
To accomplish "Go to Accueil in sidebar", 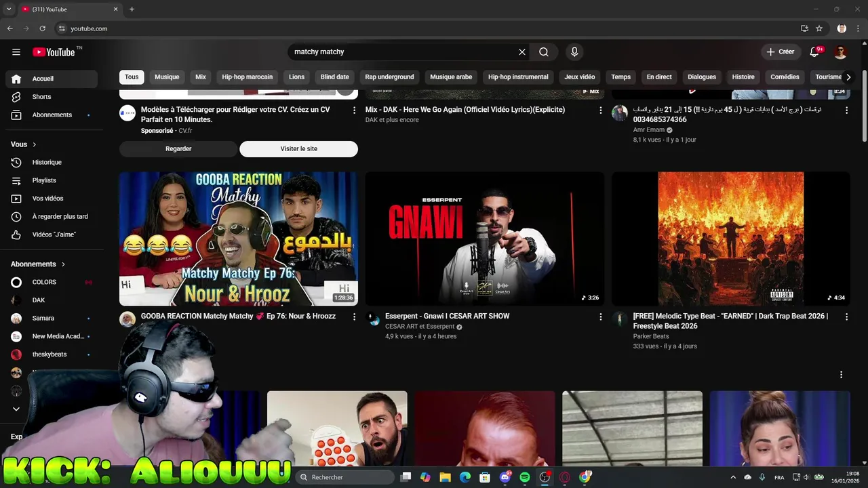I will click(52, 79).
